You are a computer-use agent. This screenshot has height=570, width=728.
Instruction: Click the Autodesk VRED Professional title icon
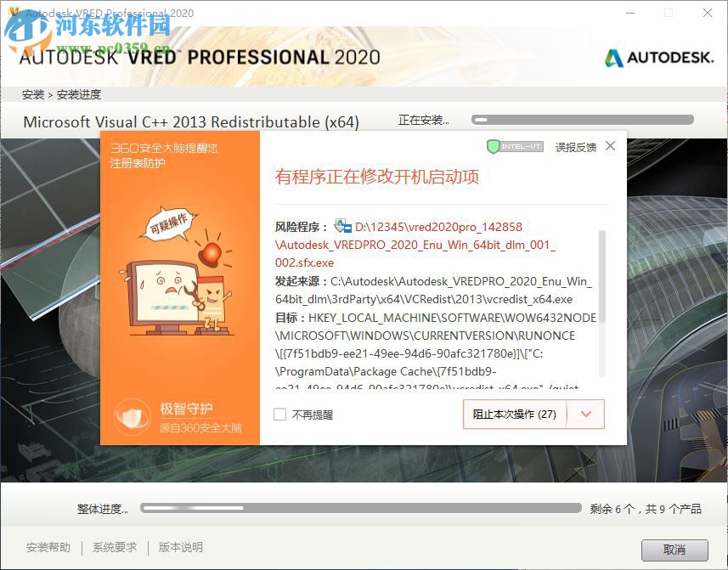(x=12, y=13)
